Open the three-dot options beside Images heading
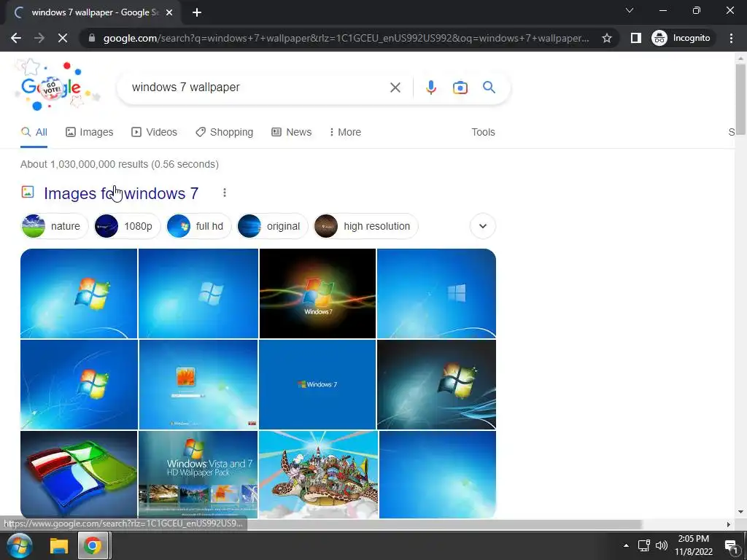This screenshot has width=747, height=560. pyautogui.click(x=225, y=192)
